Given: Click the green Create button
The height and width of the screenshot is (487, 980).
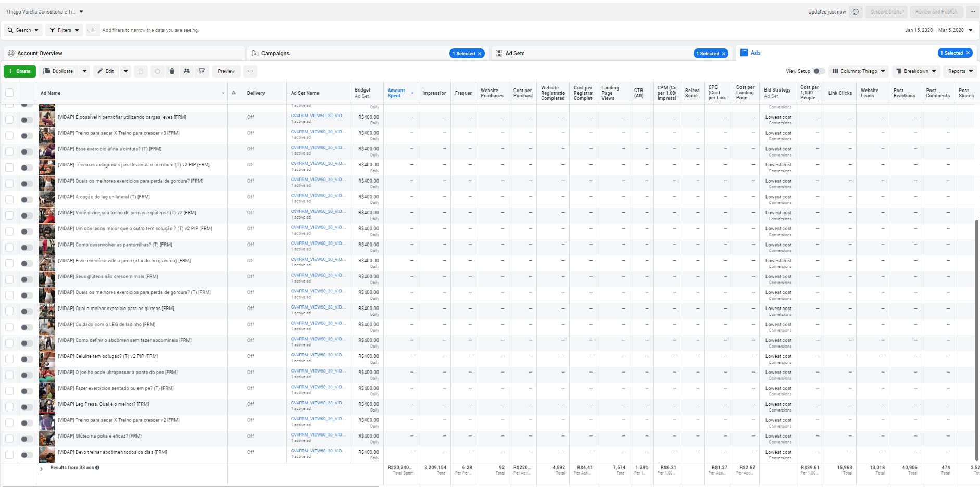Looking at the screenshot, I should coord(20,71).
